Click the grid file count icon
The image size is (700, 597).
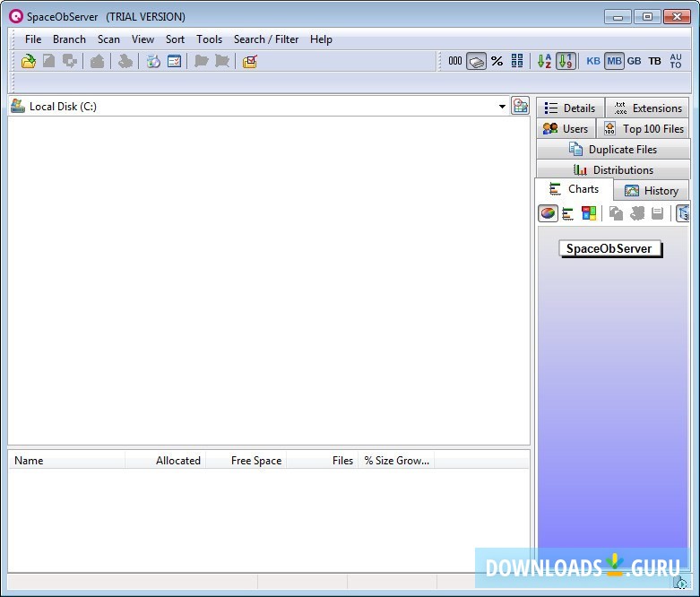(517, 61)
